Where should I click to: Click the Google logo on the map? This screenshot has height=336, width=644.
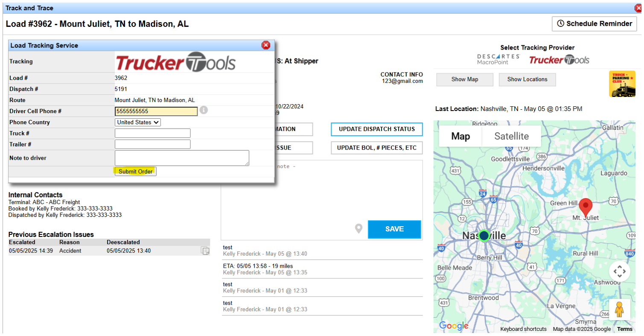coord(454,326)
